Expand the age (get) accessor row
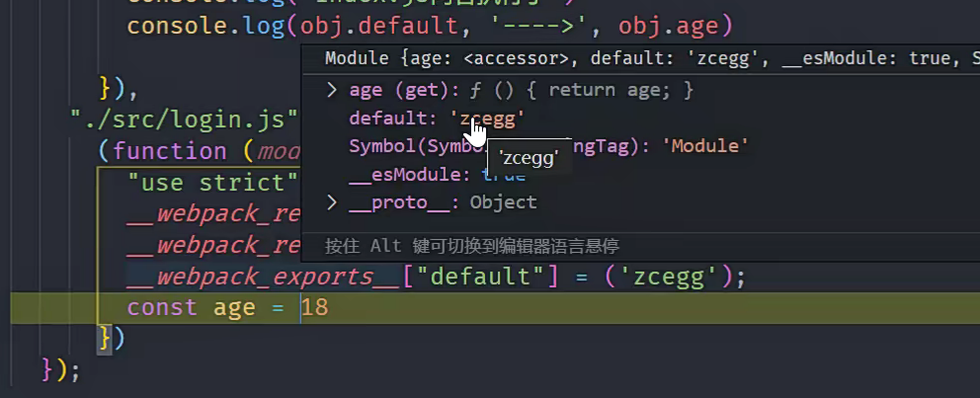The width and height of the screenshot is (980, 398). coord(333,91)
